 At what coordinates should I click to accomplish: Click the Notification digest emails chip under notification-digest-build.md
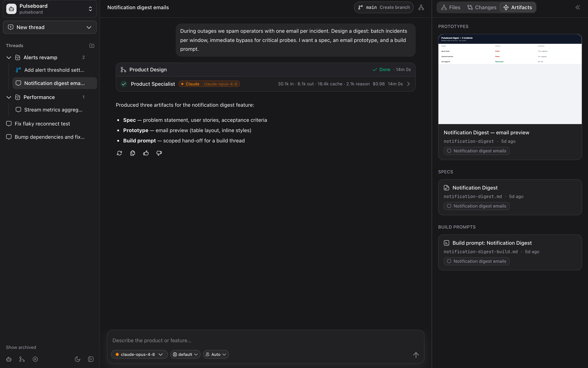pos(476,261)
